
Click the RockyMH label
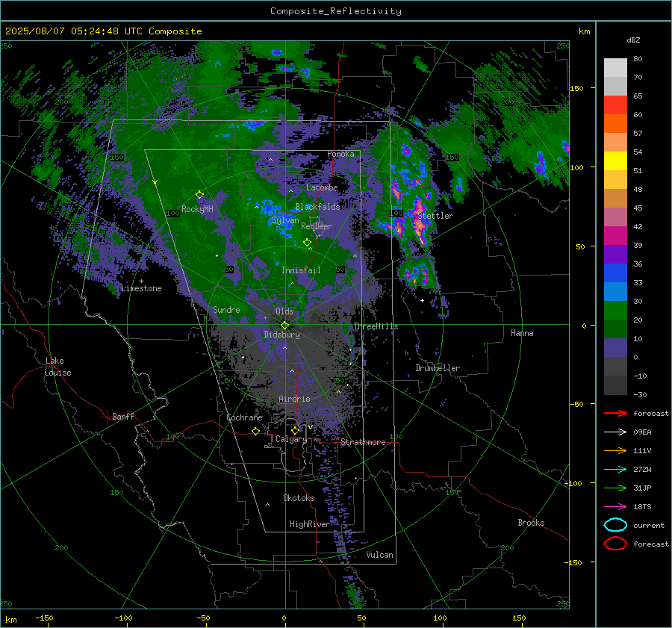pos(197,209)
